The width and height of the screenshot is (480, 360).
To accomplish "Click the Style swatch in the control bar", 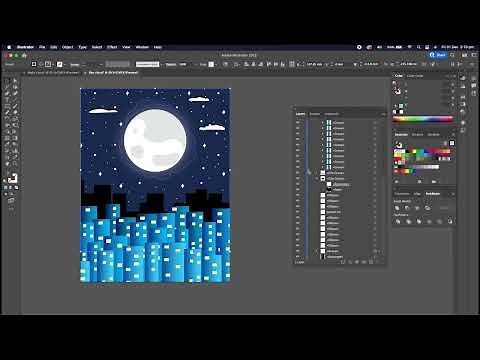I will [x=211, y=64].
